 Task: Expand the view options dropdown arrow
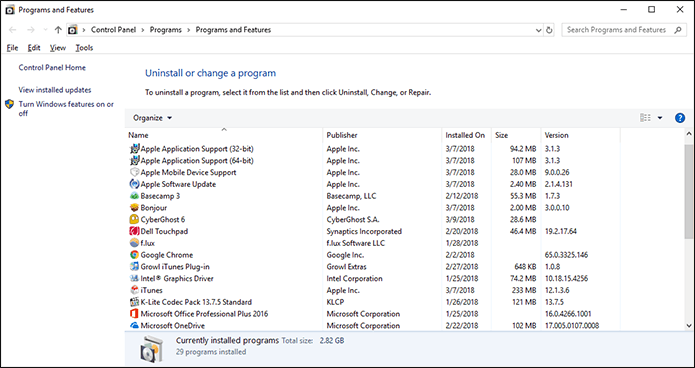pos(660,118)
